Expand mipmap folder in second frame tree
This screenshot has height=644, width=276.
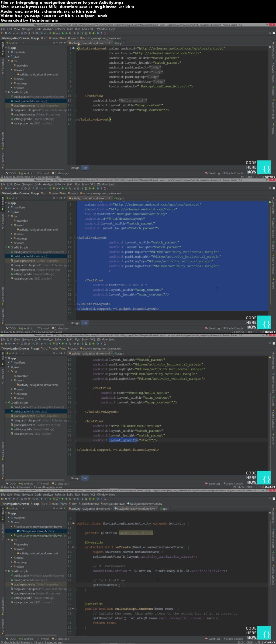click(x=12, y=239)
